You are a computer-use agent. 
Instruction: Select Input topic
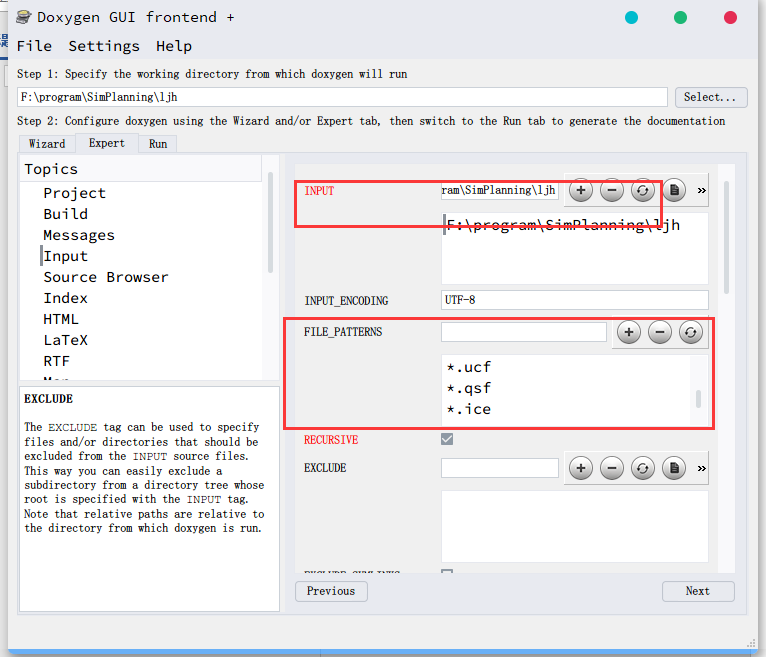coord(65,256)
